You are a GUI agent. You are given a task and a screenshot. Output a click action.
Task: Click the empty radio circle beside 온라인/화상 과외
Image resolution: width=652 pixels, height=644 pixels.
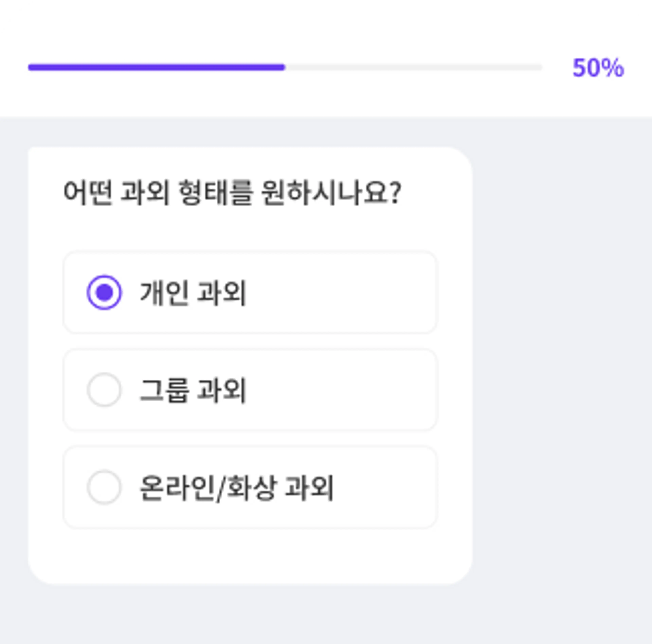point(105,487)
